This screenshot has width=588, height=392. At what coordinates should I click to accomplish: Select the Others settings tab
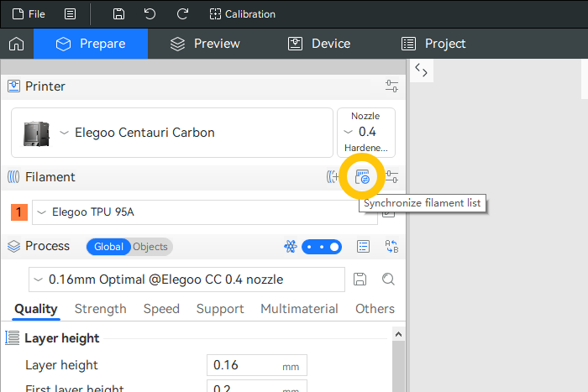point(375,309)
